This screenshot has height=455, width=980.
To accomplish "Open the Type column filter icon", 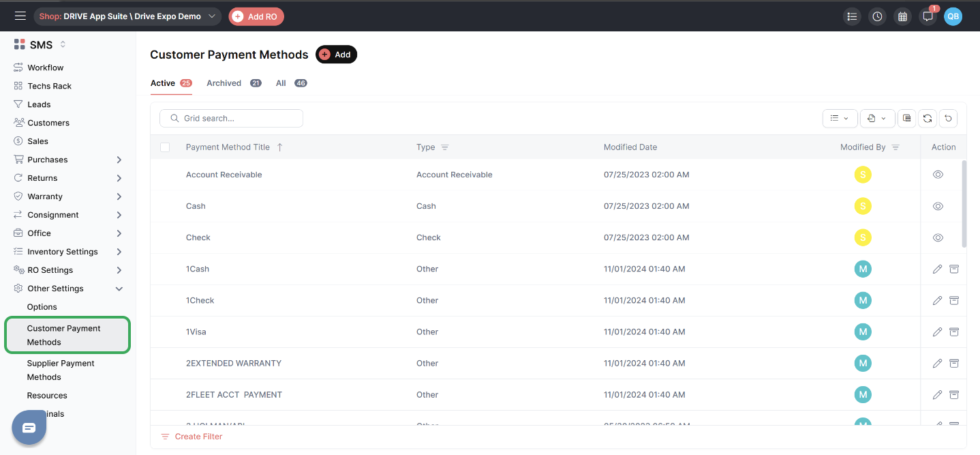I will tap(445, 147).
